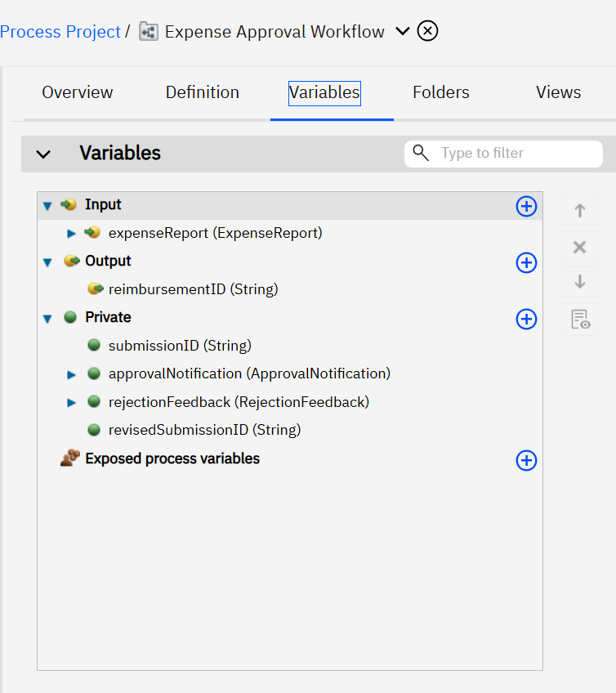Move the selected variable down
The image size is (616, 693).
coord(580,281)
